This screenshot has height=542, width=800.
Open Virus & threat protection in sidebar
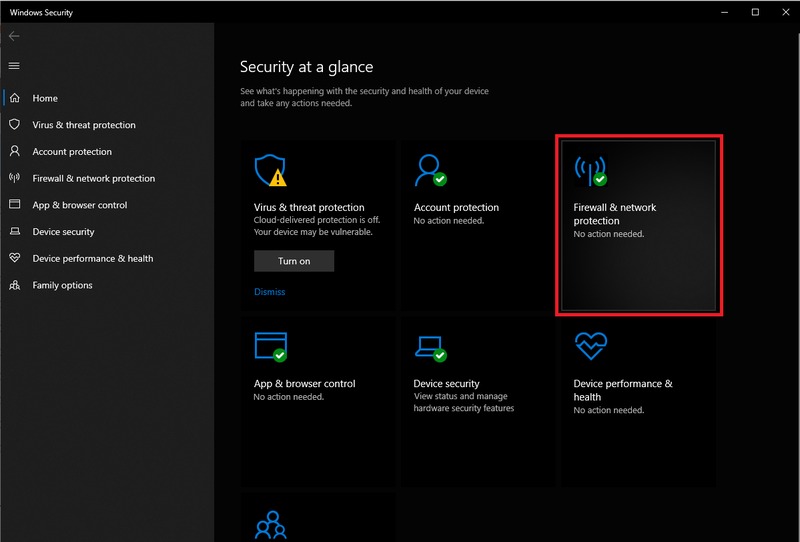coord(83,125)
